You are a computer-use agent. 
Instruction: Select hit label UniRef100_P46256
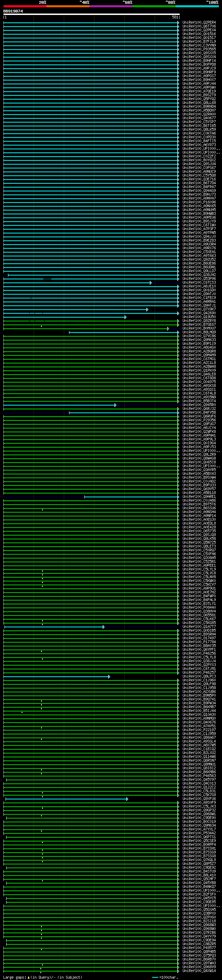point(199,653)
